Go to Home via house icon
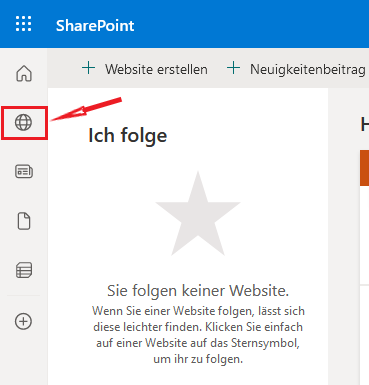 (x=24, y=73)
